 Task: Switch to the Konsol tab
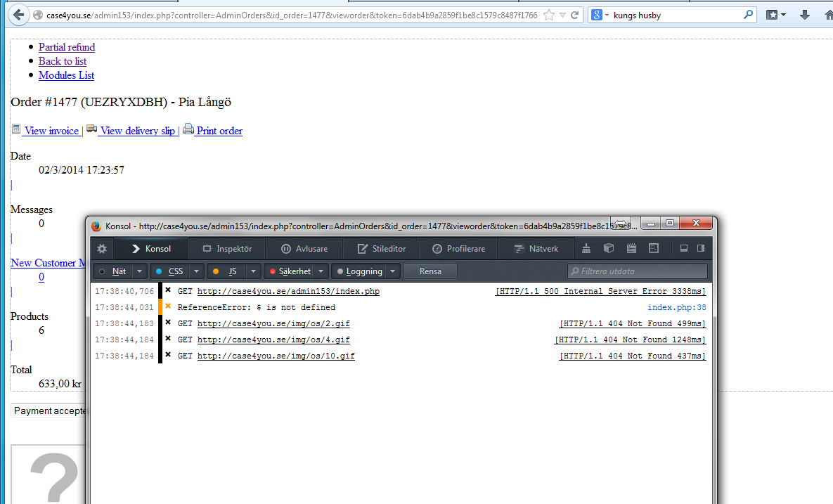click(151, 249)
